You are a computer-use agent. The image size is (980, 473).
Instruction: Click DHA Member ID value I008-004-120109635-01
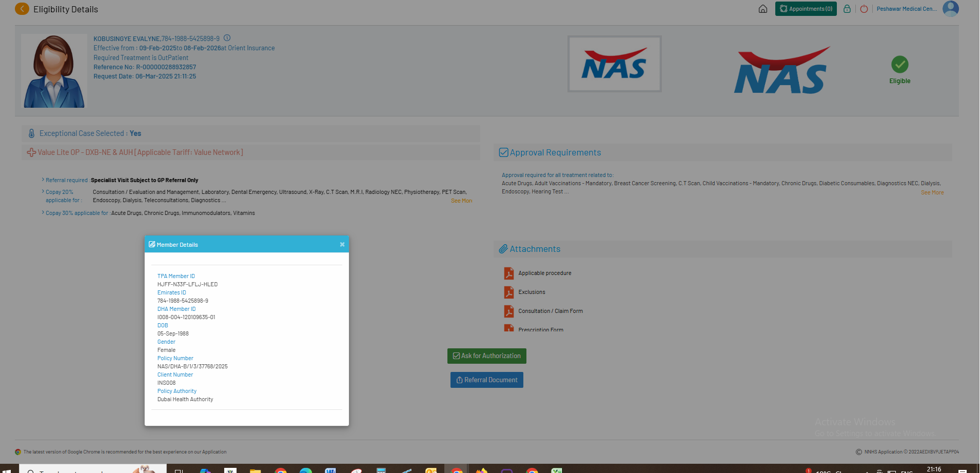click(186, 317)
